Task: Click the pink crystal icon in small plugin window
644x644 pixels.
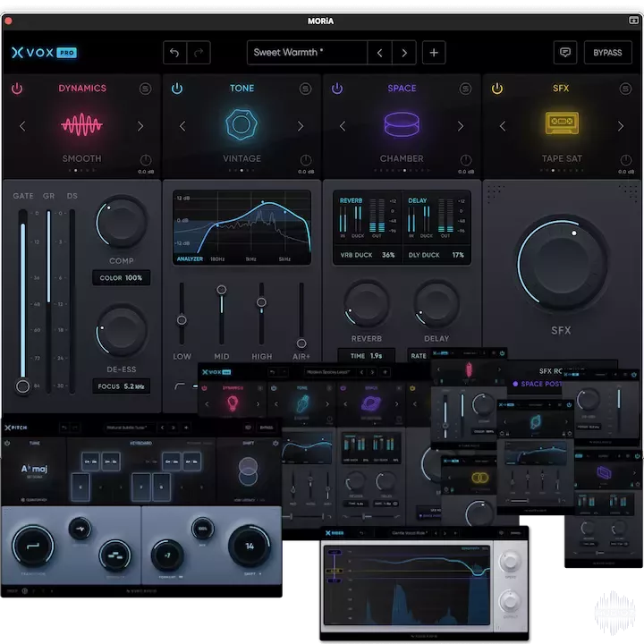Action: 469,369
